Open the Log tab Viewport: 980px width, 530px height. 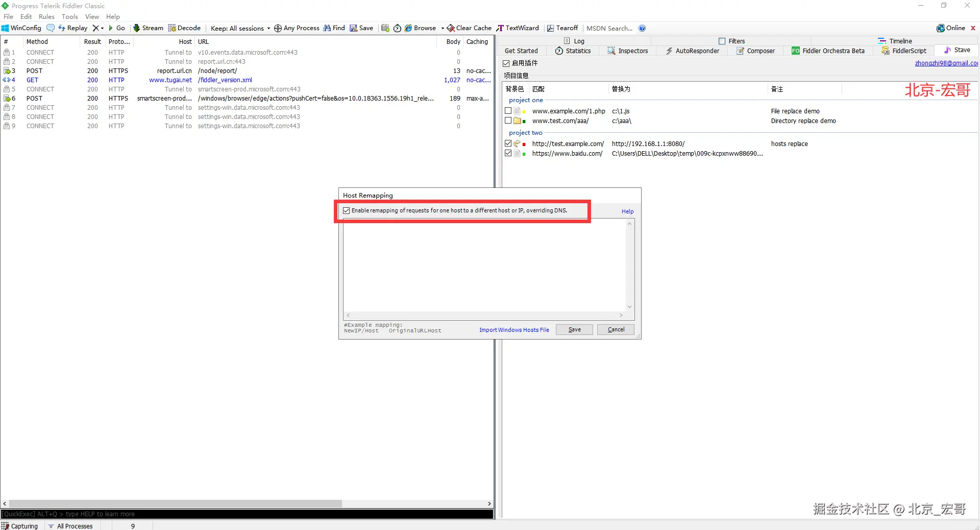pyautogui.click(x=574, y=41)
